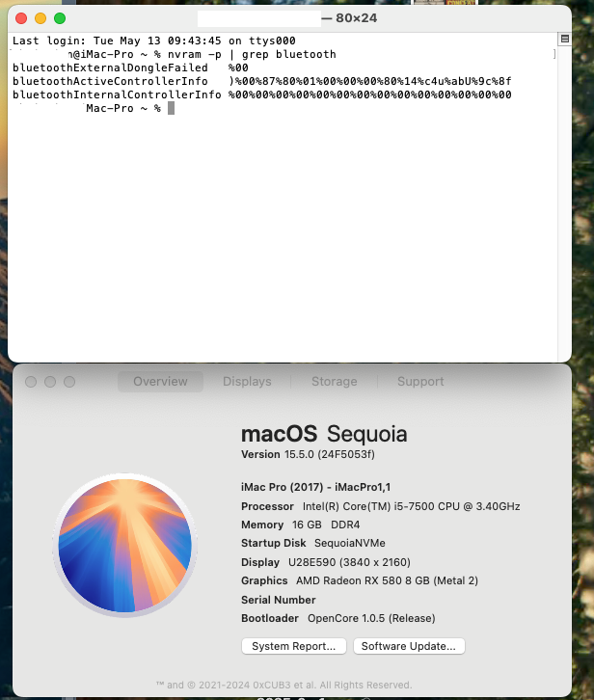The image size is (594, 700).
Task: Select the Overview tab
Action: tap(160, 381)
